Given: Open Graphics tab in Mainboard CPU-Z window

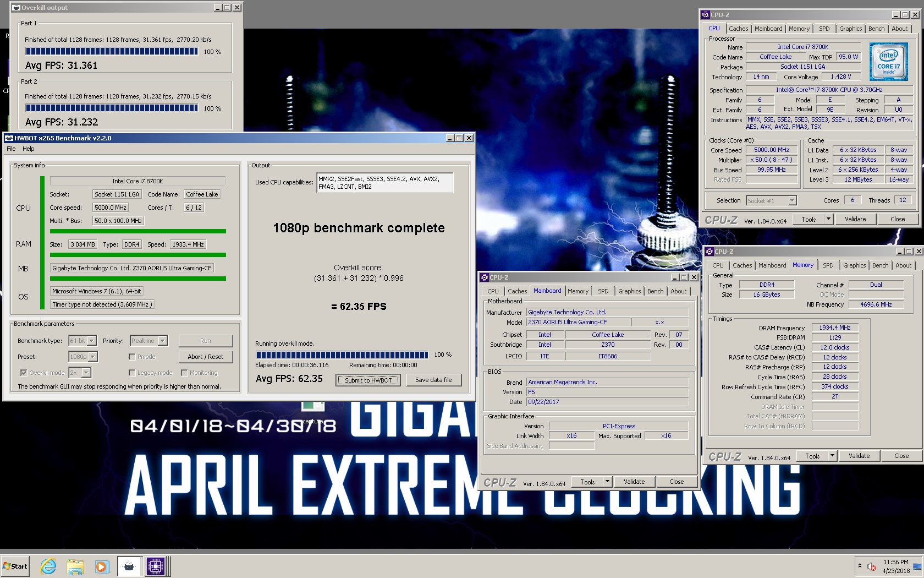Looking at the screenshot, I should pyautogui.click(x=629, y=291).
